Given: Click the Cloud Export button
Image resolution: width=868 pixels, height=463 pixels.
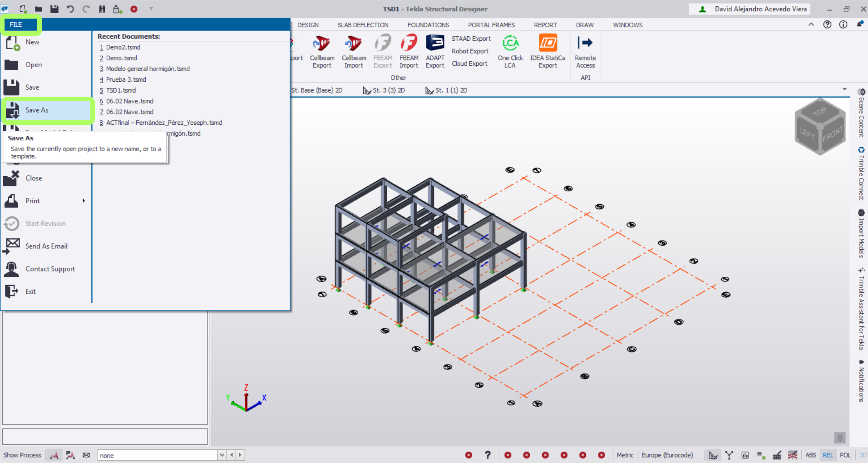Looking at the screenshot, I should pyautogui.click(x=469, y=64).
